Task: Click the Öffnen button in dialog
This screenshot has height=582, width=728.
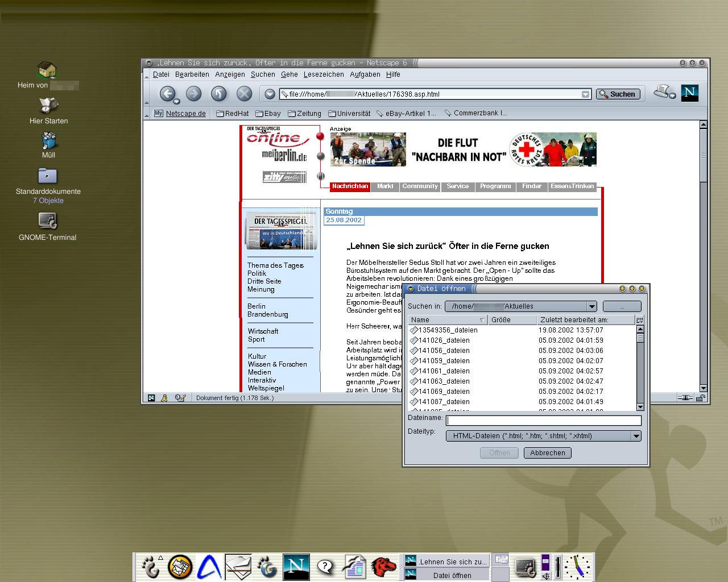Action: coord(499,453)
